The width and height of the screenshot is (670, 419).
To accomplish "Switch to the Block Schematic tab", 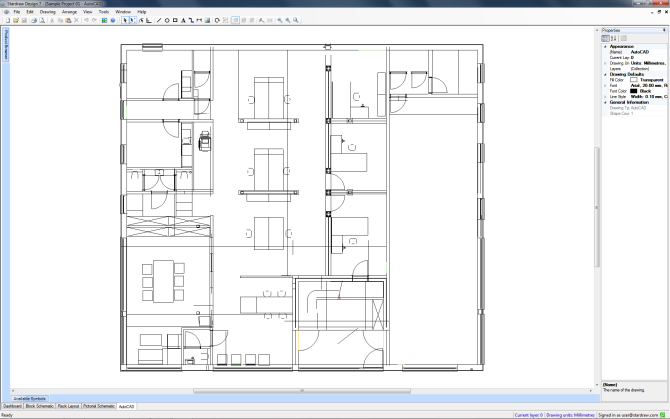I will (x=40, y=407).
